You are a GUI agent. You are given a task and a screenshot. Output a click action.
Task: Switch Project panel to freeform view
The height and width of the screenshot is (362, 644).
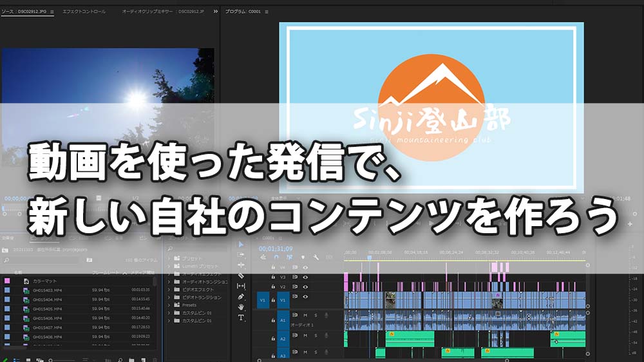40,360
